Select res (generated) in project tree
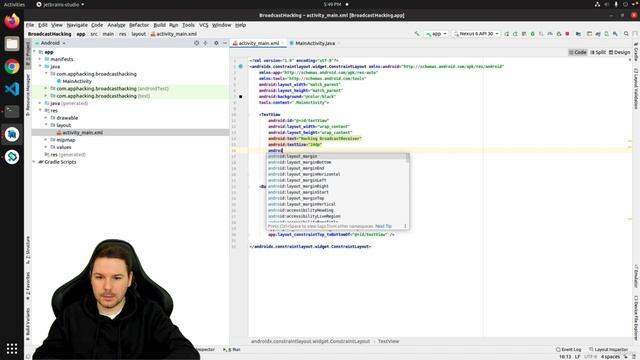The image size is (640, 360). coord(68,155)
